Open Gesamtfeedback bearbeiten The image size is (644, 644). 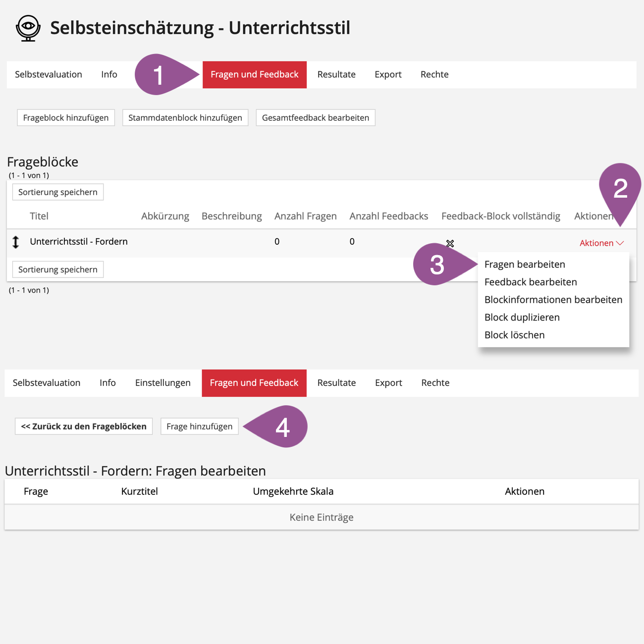click(315, 118)
